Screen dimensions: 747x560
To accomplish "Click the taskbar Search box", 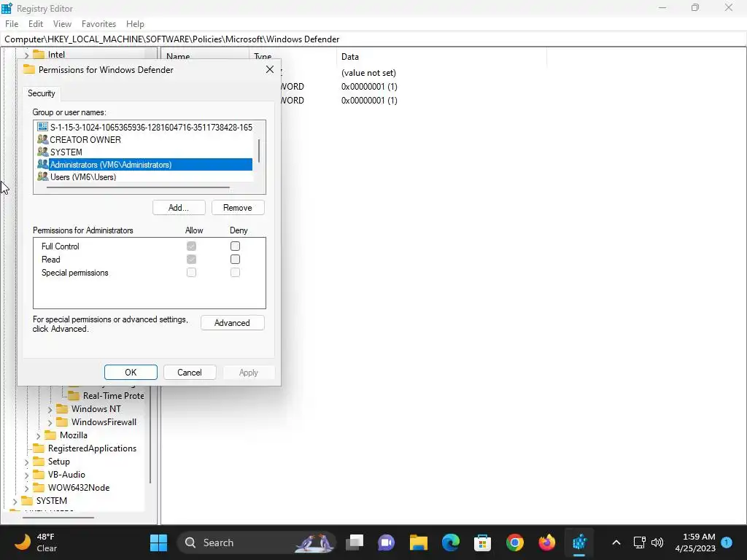I will point(256,542).
